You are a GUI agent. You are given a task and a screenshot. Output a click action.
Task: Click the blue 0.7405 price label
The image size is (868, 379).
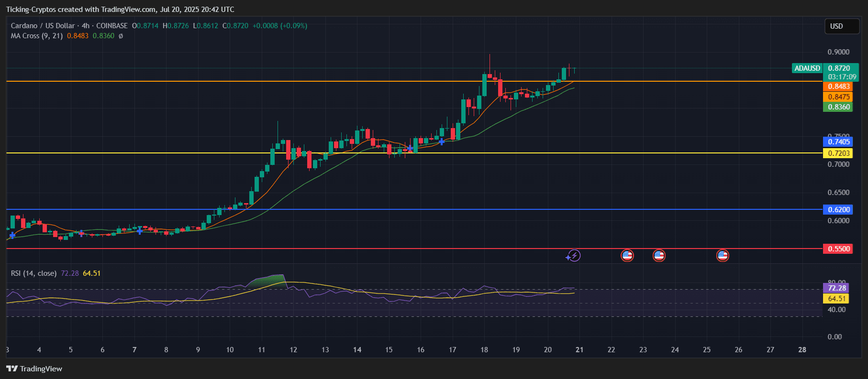click(838, 141)
